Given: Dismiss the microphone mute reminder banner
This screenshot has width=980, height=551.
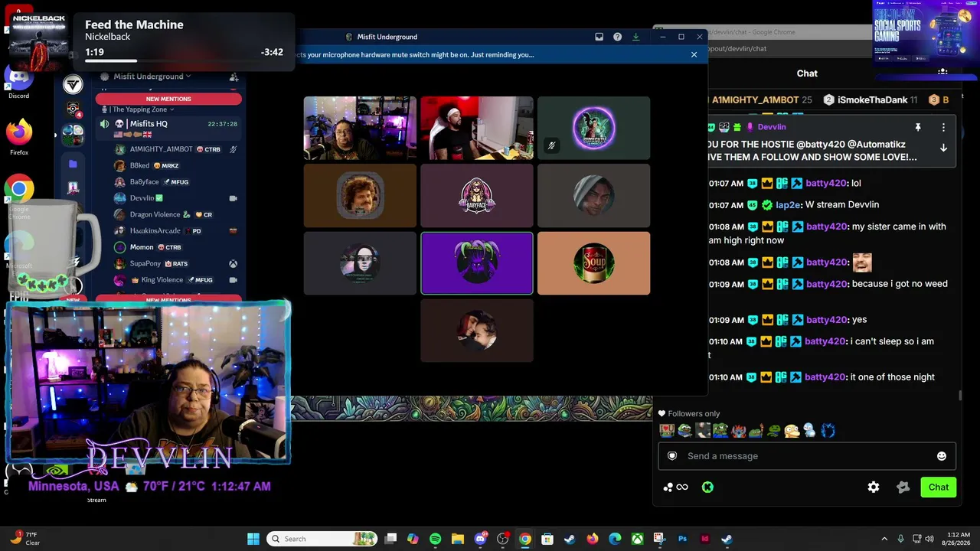Looking at the screenshot, I should [694, 54].
